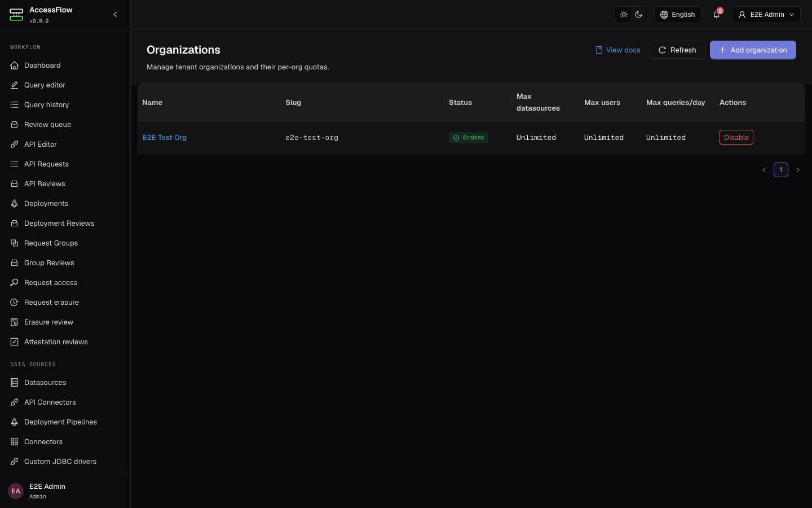
Task: Click the Max queries/day column header
Action: tap(678, 103)
